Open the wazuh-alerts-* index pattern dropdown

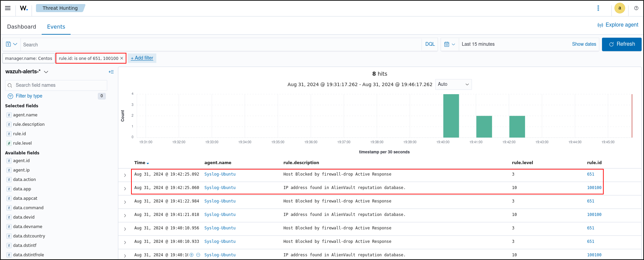(x=27, y=72)
